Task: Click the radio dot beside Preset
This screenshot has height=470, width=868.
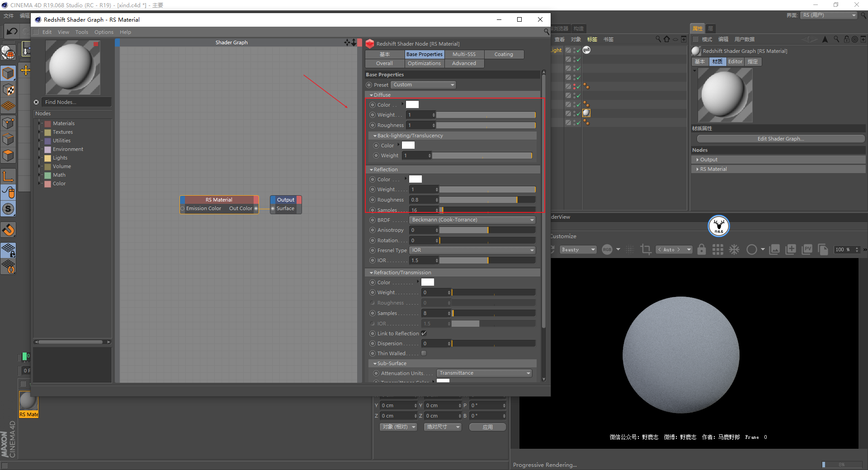Action: tap(369, 85)
